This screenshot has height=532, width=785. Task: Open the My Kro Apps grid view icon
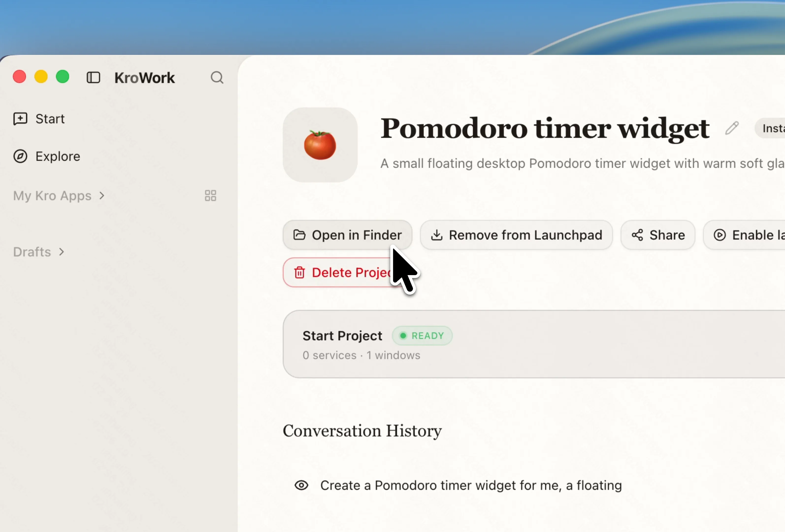(211, 196)
